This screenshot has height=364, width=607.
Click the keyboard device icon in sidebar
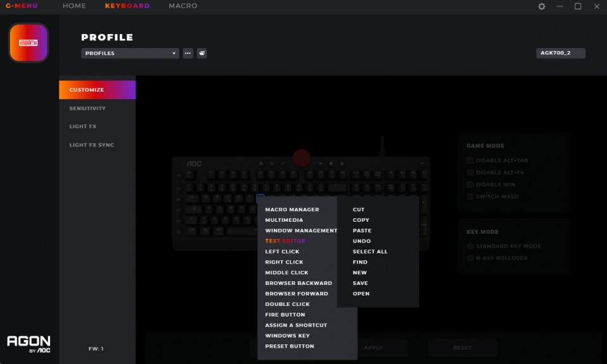click(28, 42)
